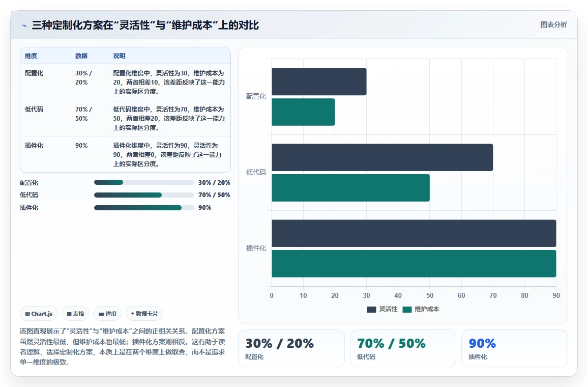Screen dimensions: 588x387
Task: Click the 70% / 50% progress value text
Action: (x=214, y=195)
